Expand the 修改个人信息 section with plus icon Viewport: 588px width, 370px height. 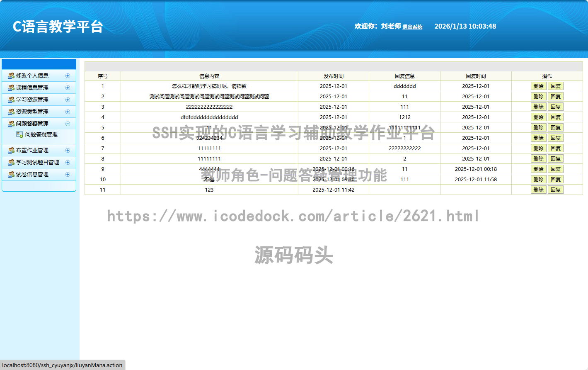pyautogui.click(x=68, y=76)
